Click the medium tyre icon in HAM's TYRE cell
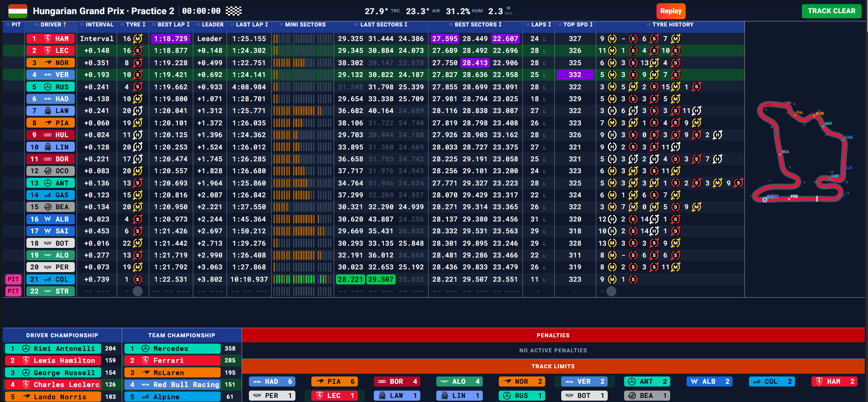The image size is (868, 402). click(x=138, y=39)
